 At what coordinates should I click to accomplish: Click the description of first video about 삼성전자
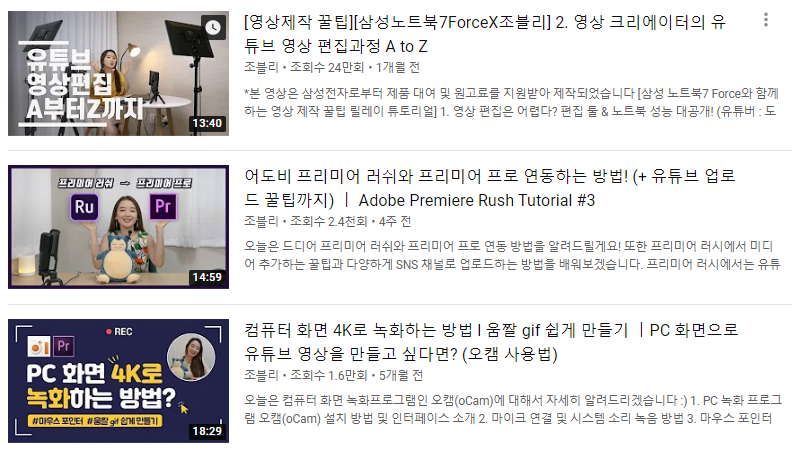point(511,102)
